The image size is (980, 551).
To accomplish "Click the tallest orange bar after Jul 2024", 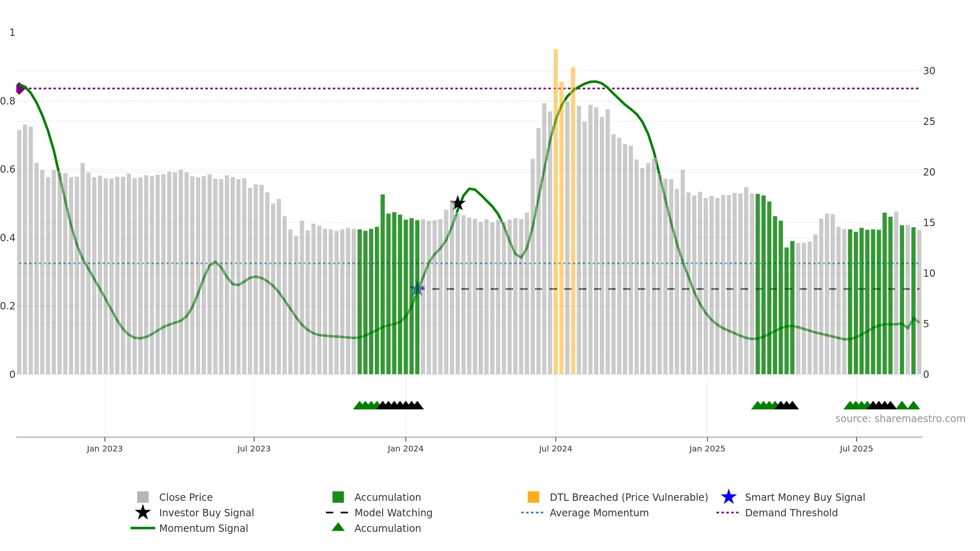I will pyautogui.click(x=556, y=211).
